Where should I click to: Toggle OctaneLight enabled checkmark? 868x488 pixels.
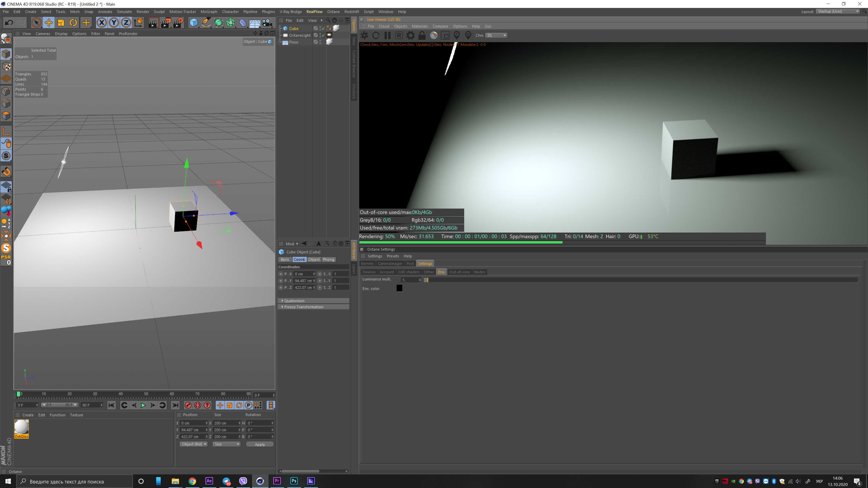[323, 35]
